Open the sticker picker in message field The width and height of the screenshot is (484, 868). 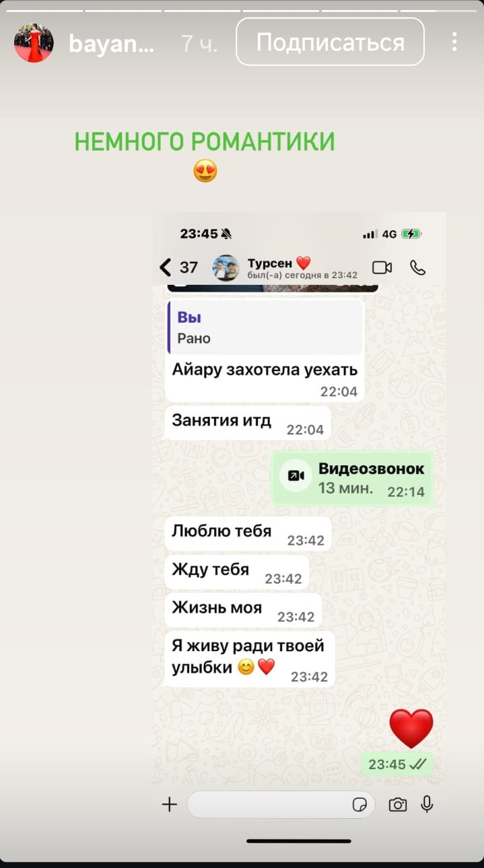(359, 805)
